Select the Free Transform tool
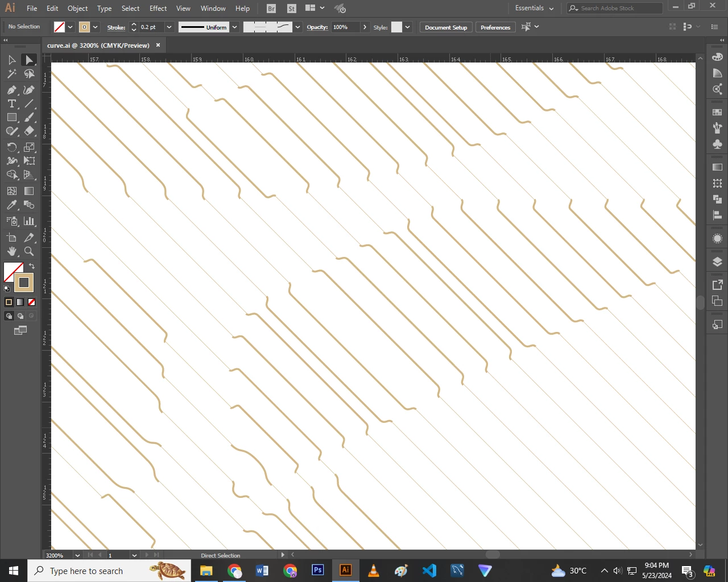The height and width of the screenshot is (582, 728). pos(29,161)
